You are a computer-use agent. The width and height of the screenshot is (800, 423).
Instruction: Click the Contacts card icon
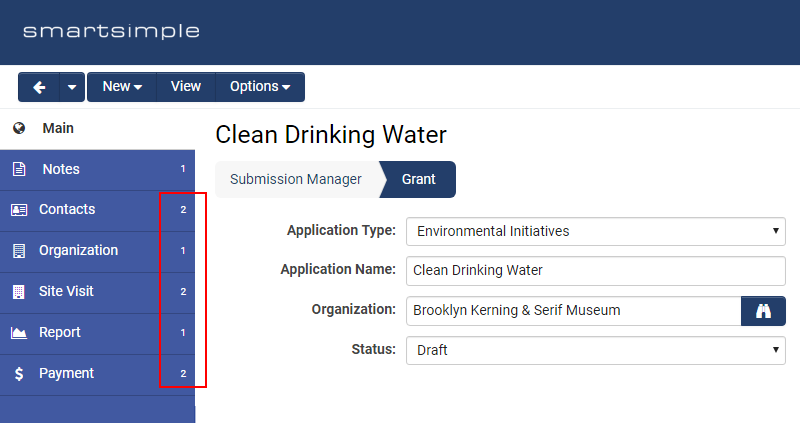pyautogui.click(x=19, y=210)
